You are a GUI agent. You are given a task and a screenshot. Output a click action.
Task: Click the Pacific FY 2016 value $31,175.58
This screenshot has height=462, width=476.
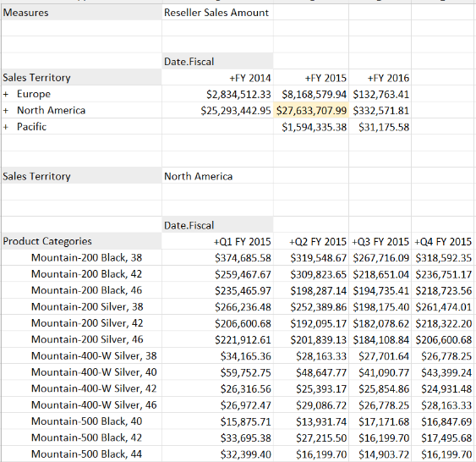(384, 127)
